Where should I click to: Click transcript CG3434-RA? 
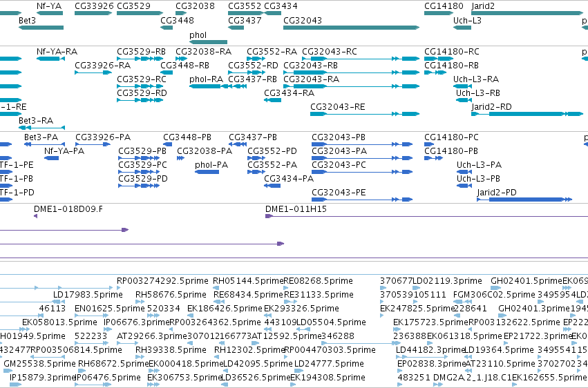(289, 93)
